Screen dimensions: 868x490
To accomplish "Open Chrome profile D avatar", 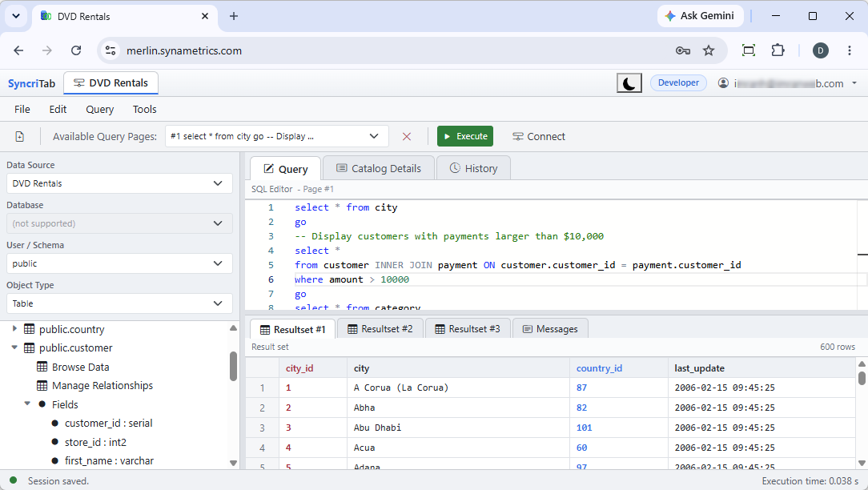I will tap(821, 51).
